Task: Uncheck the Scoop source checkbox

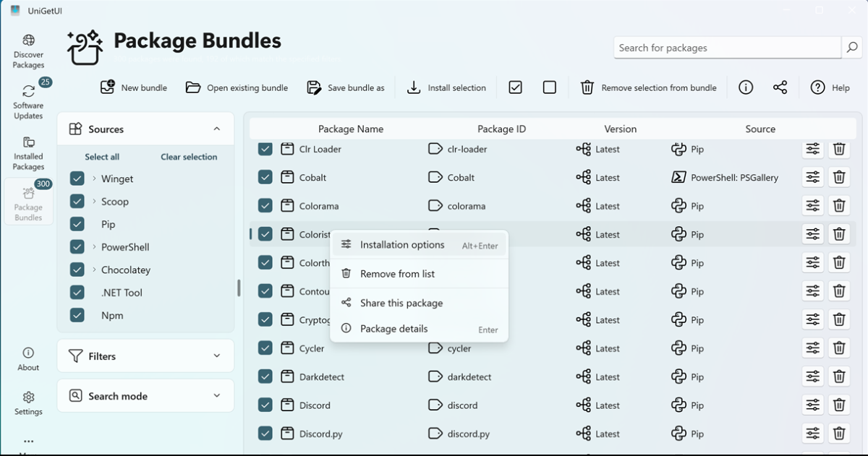Action: 77,202
